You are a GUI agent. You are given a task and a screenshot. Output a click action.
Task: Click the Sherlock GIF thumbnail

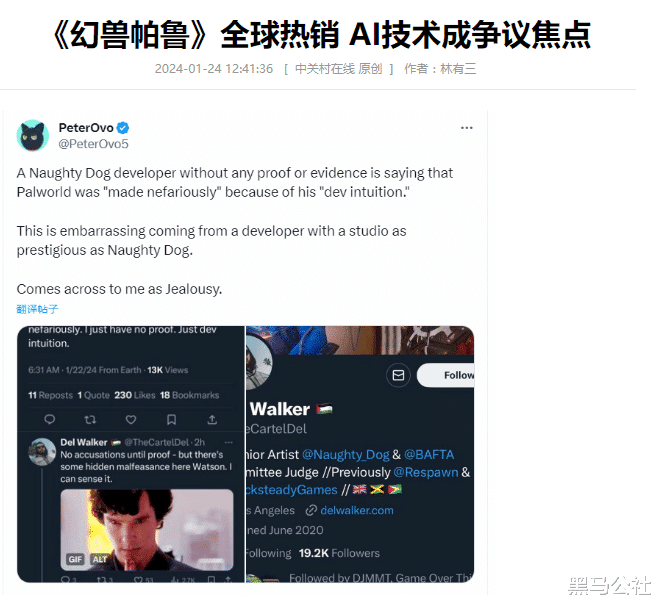[147, 530]
